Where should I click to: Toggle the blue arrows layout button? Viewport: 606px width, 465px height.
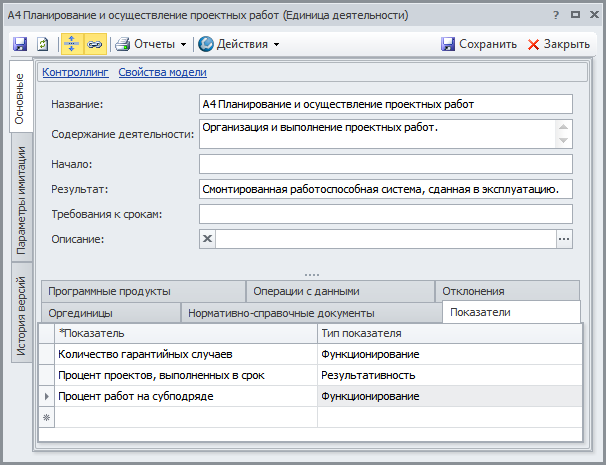click(x=73, y=44)
